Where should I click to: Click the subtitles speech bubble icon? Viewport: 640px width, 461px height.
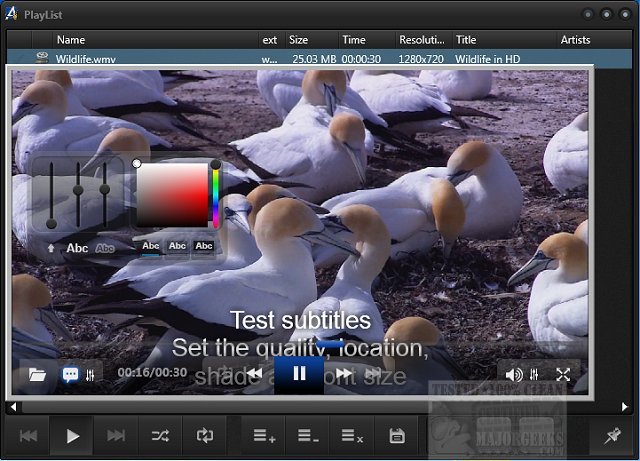point(71,375)
